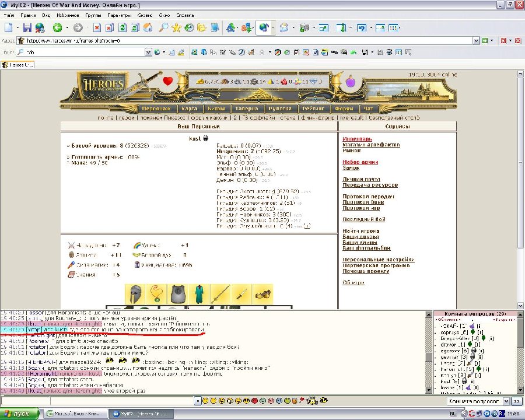Open the Карта navigation tab
525x420 pixels.
coord(190,108)
